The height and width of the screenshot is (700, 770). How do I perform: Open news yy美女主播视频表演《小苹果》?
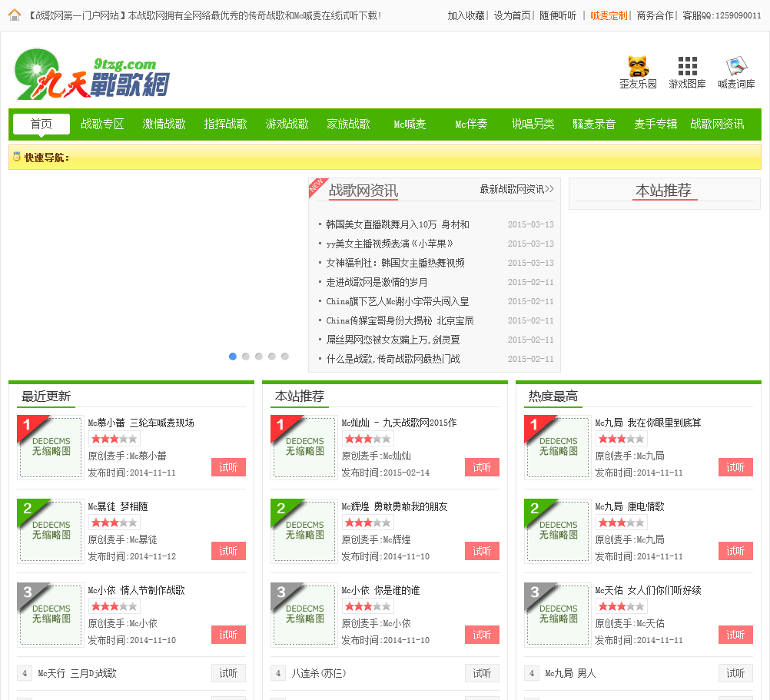point(390,244)
